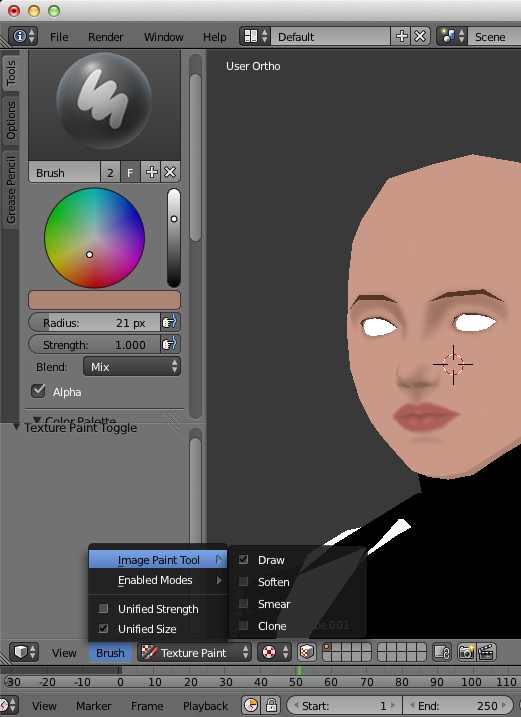
Task: Add a new brush datablock
Action: pos(151,172)
